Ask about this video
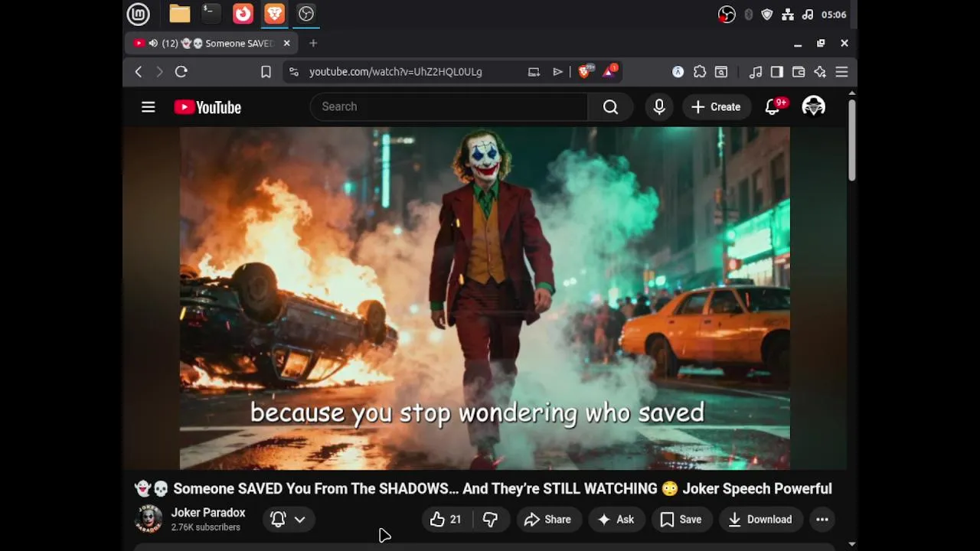The width and height of the screenshot is (980, 551). (617, 520)
